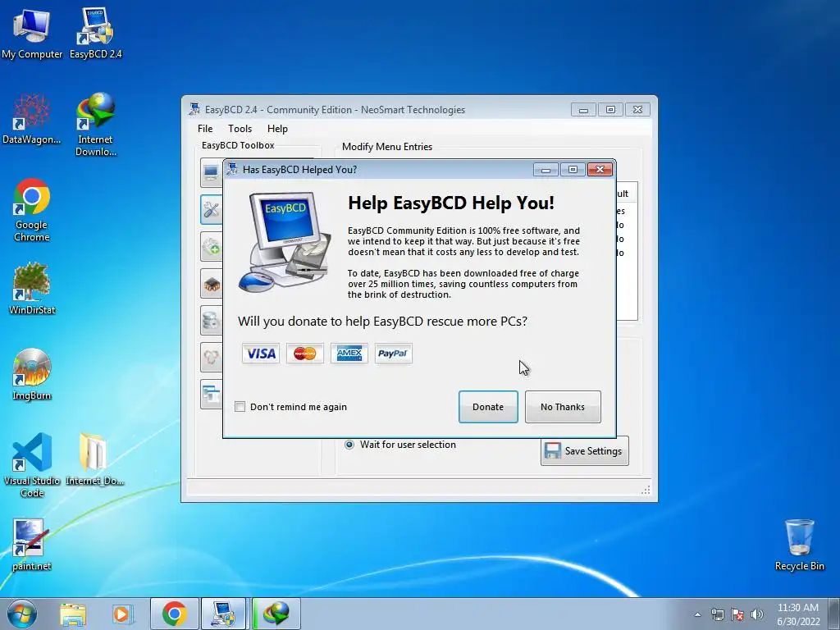Open Windows Explorer from the taskbar
This screenshot has height=630, width=840.
[72, 614]
